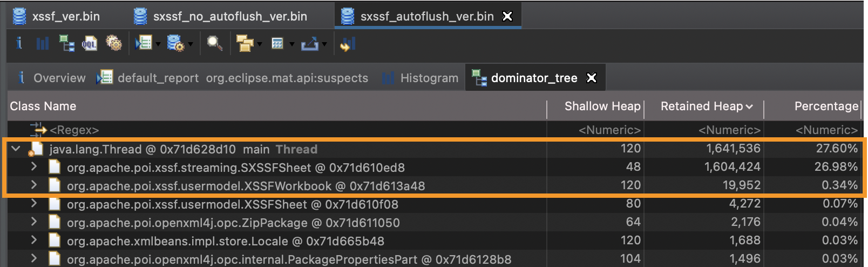Create a histogram from toolbar icon
The width and height of the screenshot is (868, 267).
pos(42,43)
